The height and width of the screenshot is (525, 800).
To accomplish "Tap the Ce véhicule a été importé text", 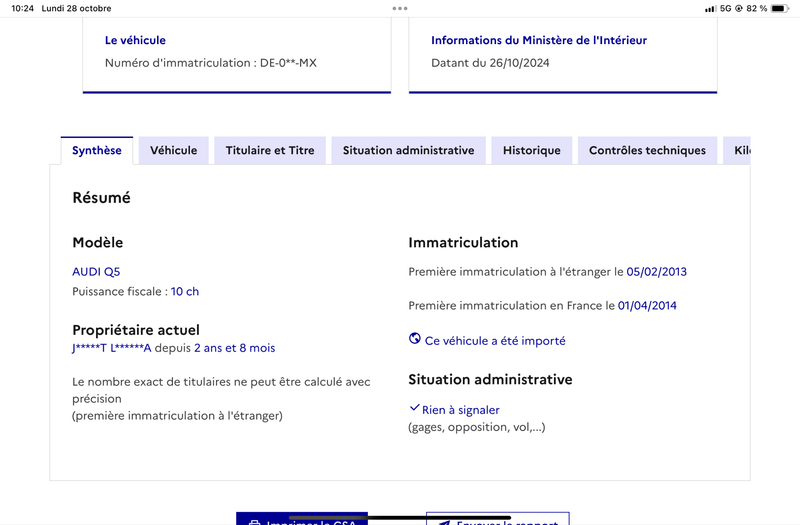I will [495, 341].
